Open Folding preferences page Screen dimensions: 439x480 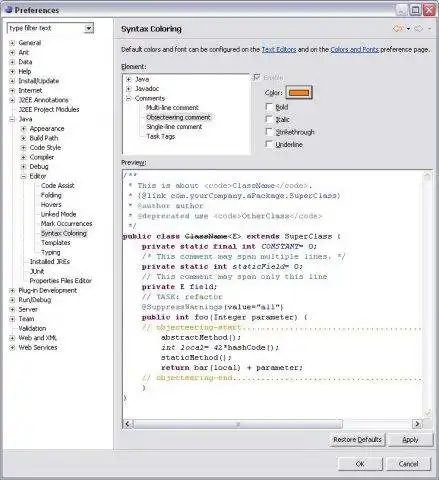pyautogui.click(x=51, y=195)
